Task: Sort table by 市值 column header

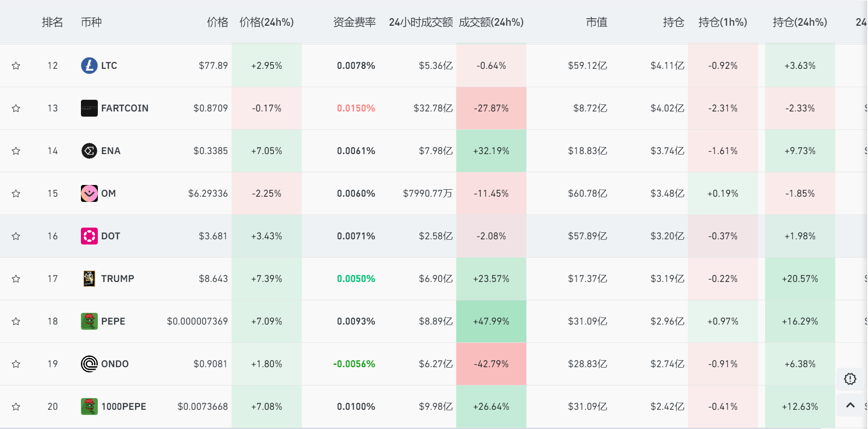Action: tap(596, 22)
